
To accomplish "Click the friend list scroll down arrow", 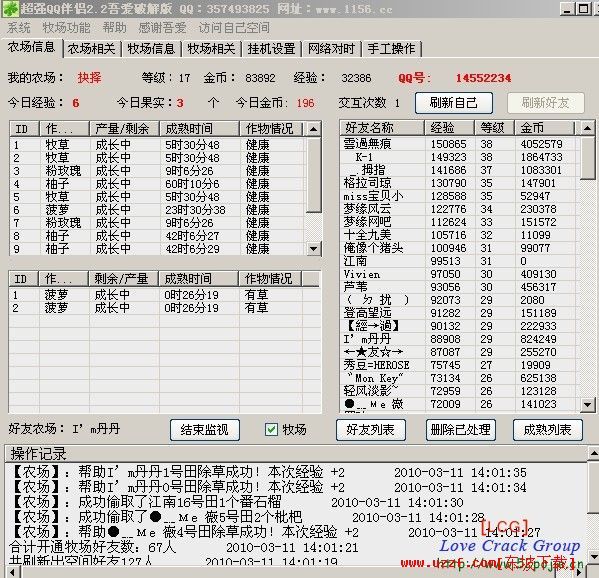I will (588, 405).
